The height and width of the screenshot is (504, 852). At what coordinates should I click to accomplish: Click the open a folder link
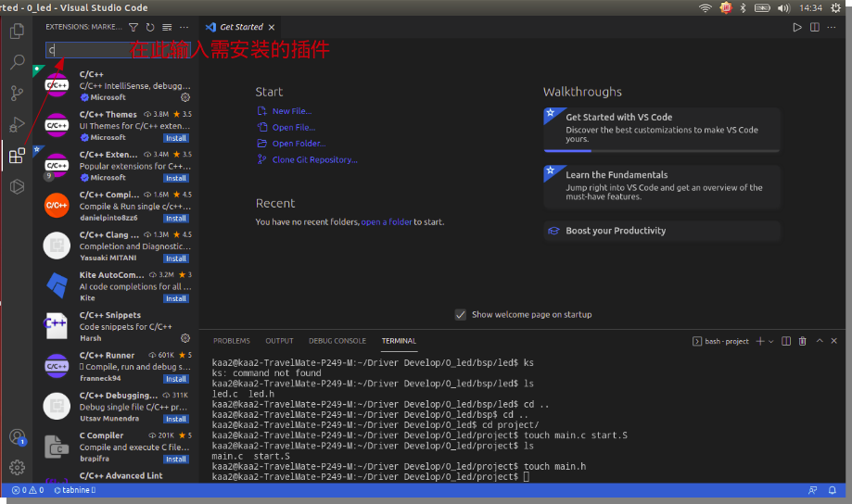tap(387, 221)
